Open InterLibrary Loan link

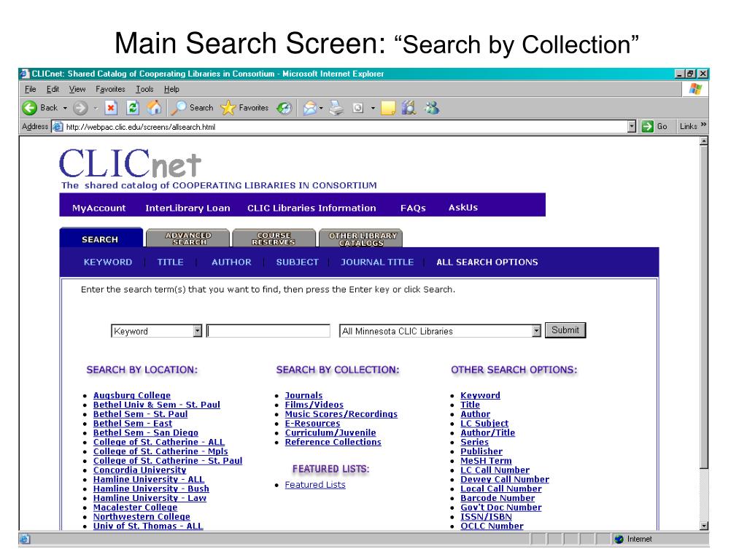tap(187, 208)
